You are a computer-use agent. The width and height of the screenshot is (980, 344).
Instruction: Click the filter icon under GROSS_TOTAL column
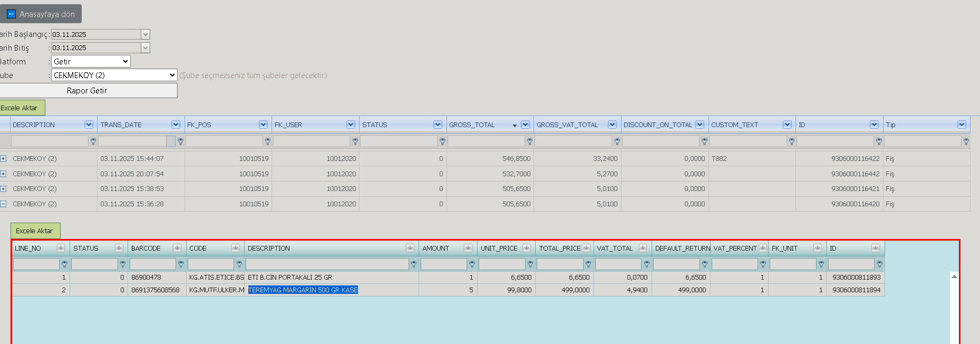(530, 141)
